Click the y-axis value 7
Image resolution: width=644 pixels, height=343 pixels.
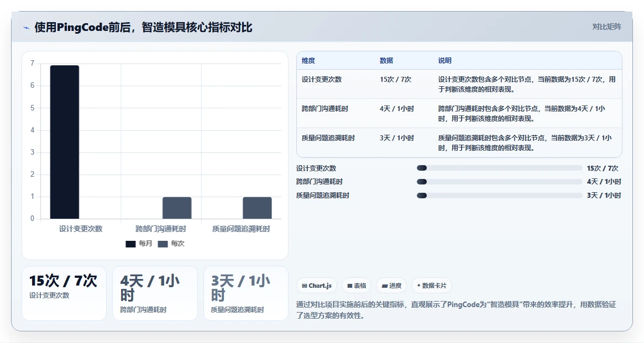click(x=33, y=63)
